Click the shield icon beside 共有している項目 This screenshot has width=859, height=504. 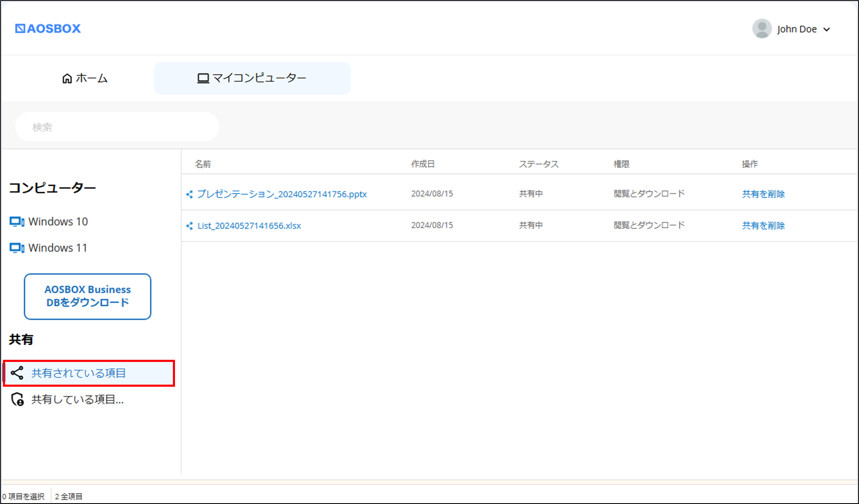click(17, 399)
